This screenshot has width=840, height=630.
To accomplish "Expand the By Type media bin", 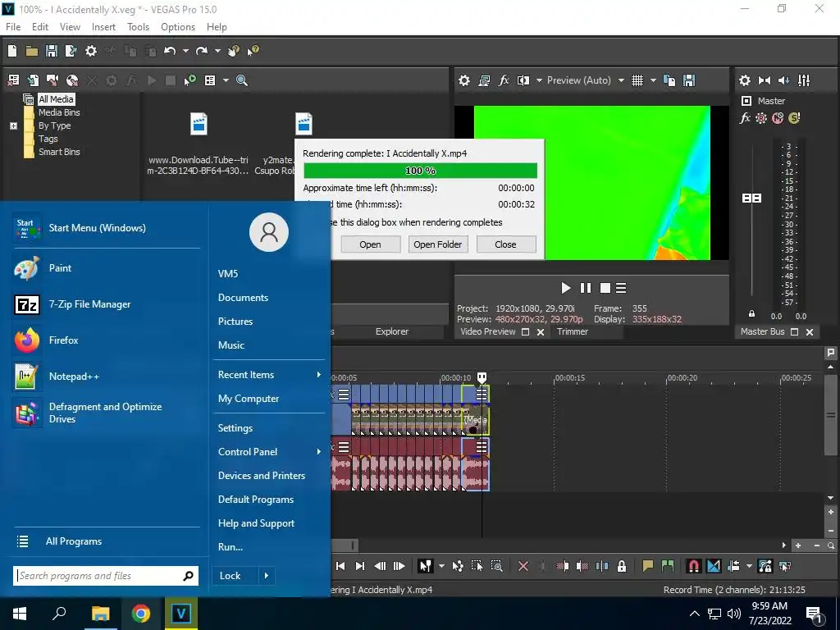I will click(13, 126).
